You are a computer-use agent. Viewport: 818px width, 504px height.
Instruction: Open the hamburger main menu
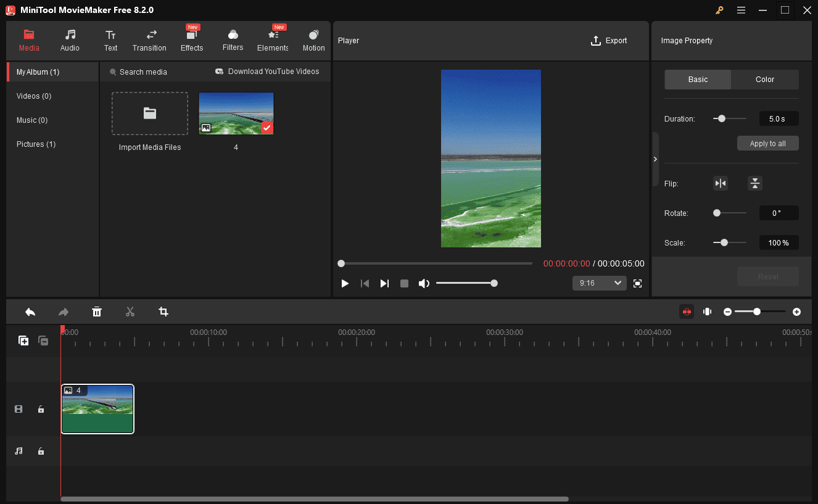(741, 10)
